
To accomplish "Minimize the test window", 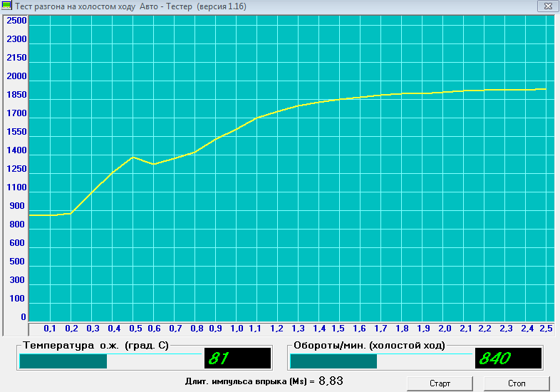I will click(508, 6).
